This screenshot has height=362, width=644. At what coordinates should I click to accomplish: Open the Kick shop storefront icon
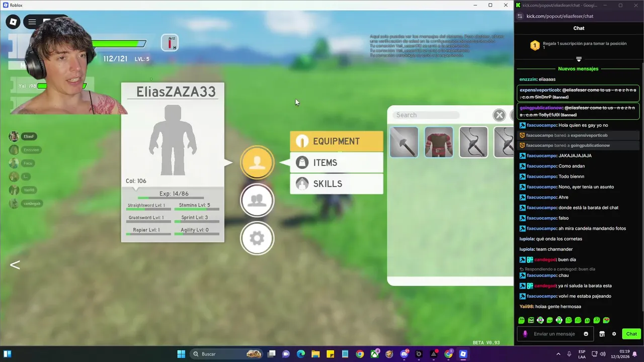[602, 334]
